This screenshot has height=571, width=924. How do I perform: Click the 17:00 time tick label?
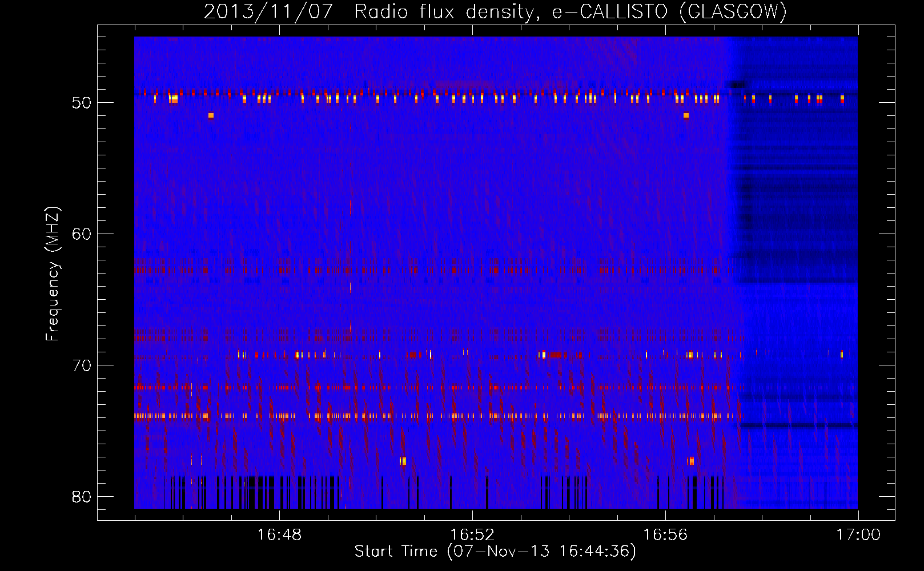pyautogui.click(x=858, y=535)
